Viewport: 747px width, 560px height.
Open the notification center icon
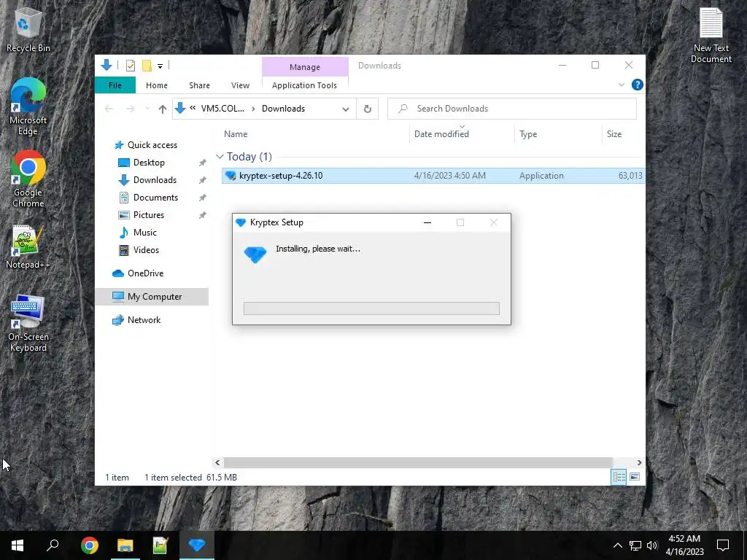pos(723,545)
